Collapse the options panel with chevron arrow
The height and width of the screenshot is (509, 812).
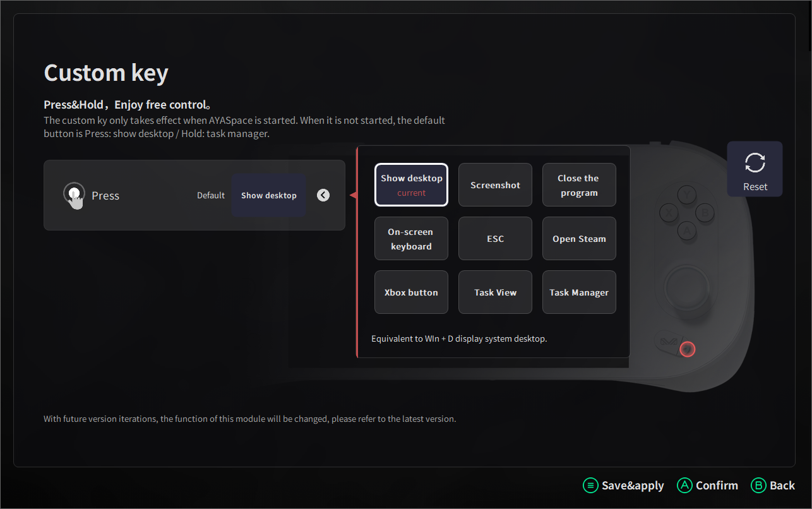tap(323, 195)
